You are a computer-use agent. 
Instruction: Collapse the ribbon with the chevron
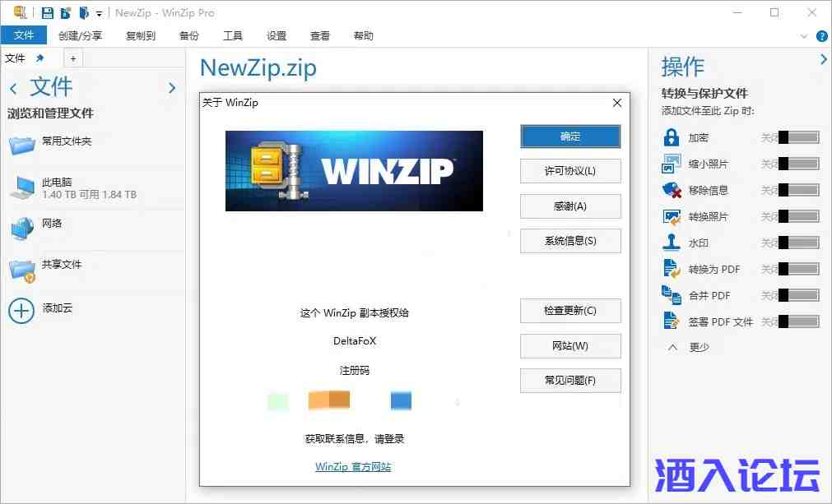pyautogui.click(x=804, y=36)
